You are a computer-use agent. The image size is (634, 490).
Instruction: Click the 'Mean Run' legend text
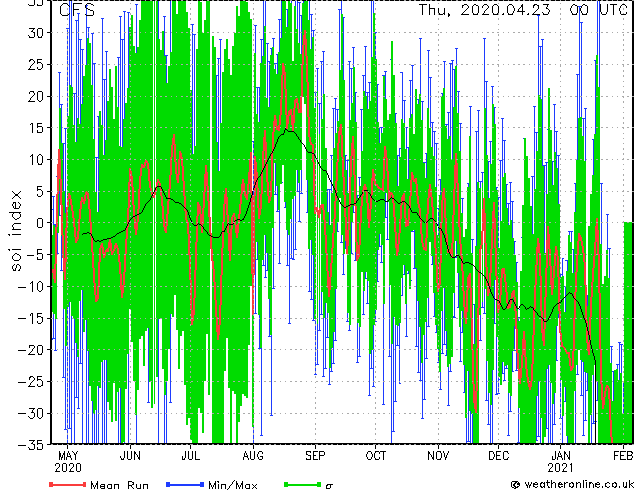point(119,485)
